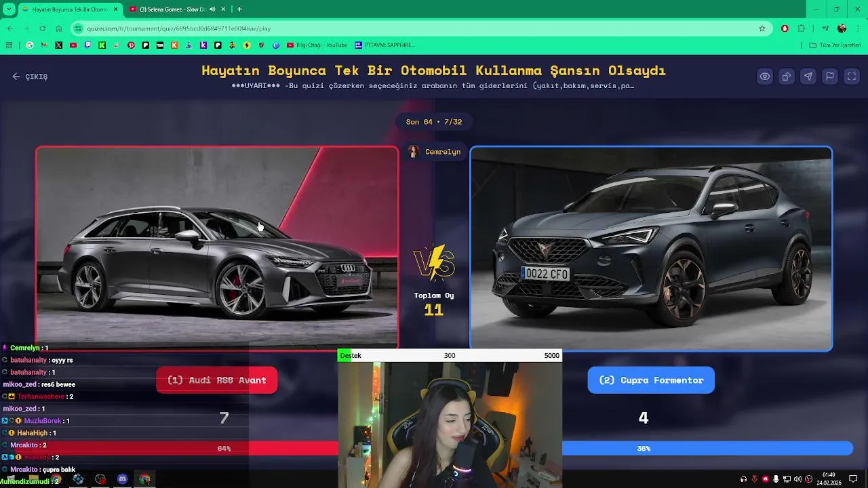Image resolution: width=868 pixels, height=488 pixels.
Task: Open the apps grid in bookmarks bar
Action: point(9,45)
